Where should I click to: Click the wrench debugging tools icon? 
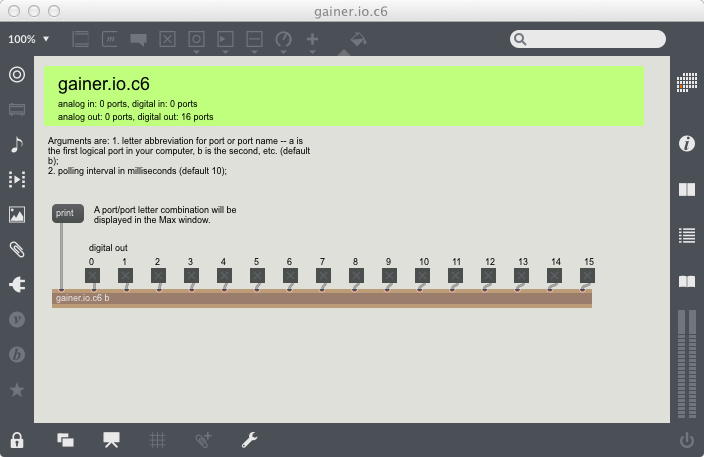(x=249, y=440)
